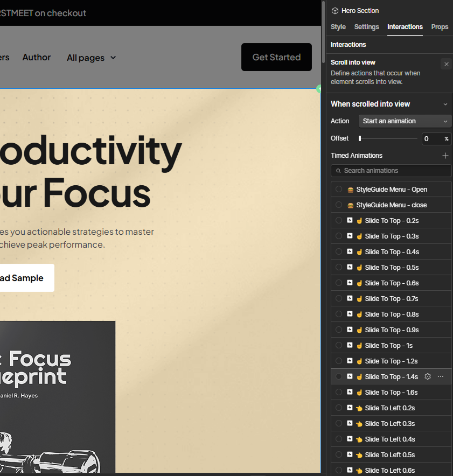Collapse the When scrolled into view section

click(x=445, y=104)
